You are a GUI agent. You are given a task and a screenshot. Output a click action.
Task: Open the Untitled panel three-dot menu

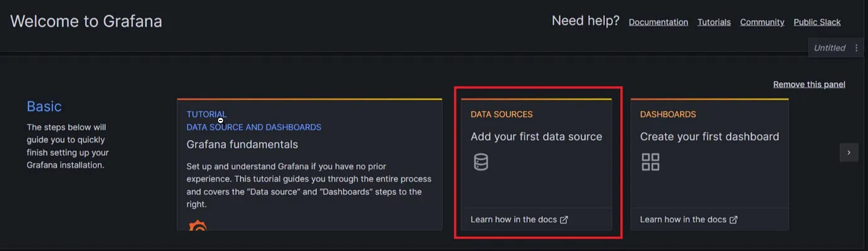[856, 48]
